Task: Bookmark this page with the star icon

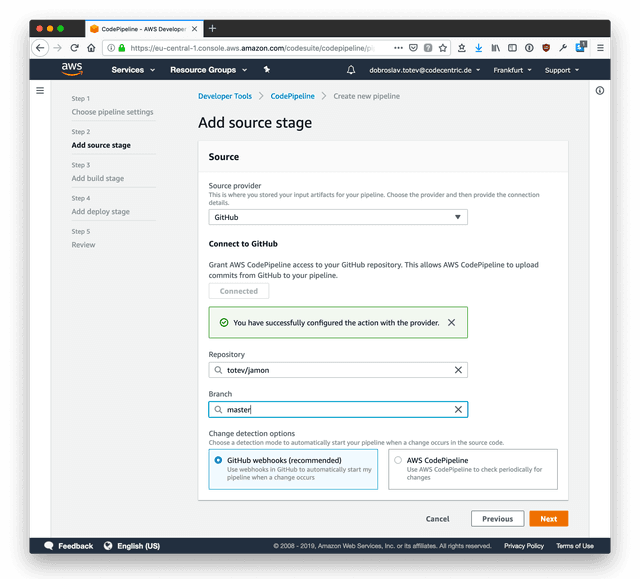Action: coord(443,48)
